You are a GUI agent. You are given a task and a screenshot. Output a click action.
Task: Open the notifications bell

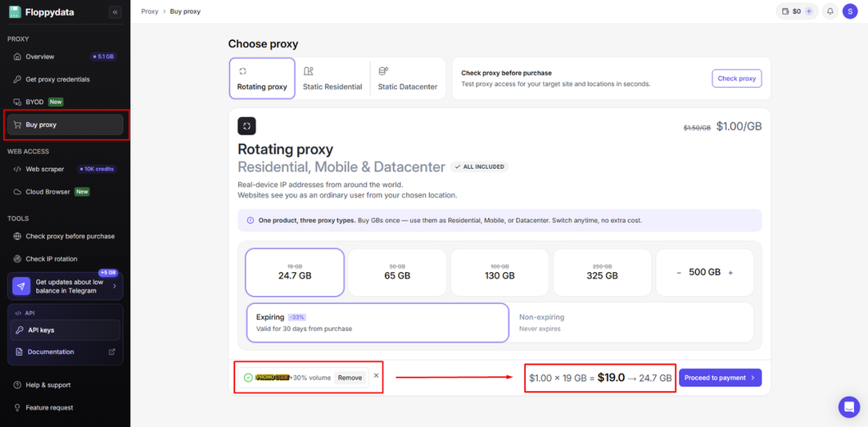(830, 11)
